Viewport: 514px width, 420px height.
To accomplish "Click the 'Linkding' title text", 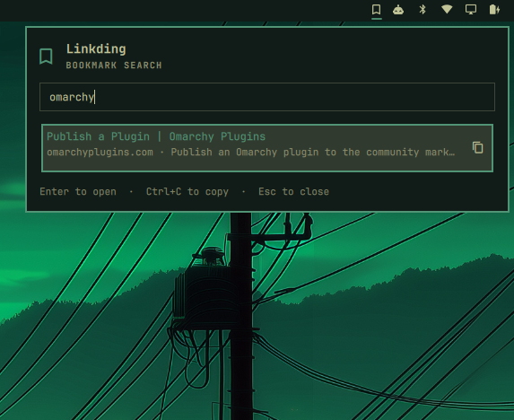I will pyautogui.click(x=96, y=49).
